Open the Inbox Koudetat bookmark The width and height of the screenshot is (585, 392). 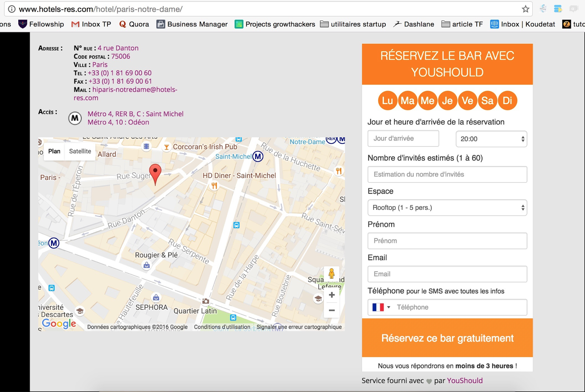pos(523,24)
